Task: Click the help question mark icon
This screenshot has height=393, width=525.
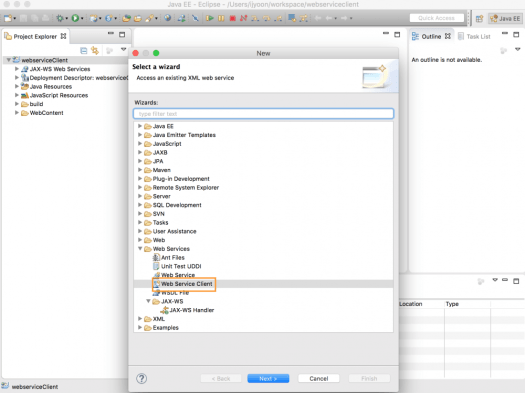Action: tap(142, 379)
